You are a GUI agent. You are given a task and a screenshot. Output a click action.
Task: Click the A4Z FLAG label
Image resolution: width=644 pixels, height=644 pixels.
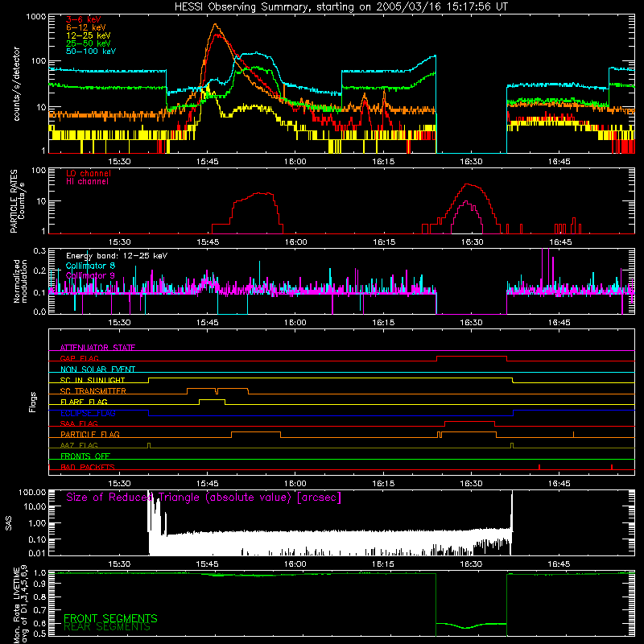[x=79, y=445]
